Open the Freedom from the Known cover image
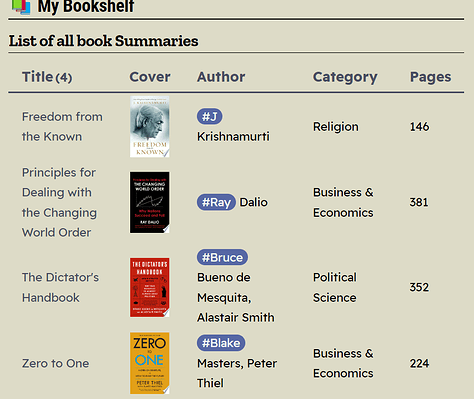The image size is (474, 399). coord(150,127)
